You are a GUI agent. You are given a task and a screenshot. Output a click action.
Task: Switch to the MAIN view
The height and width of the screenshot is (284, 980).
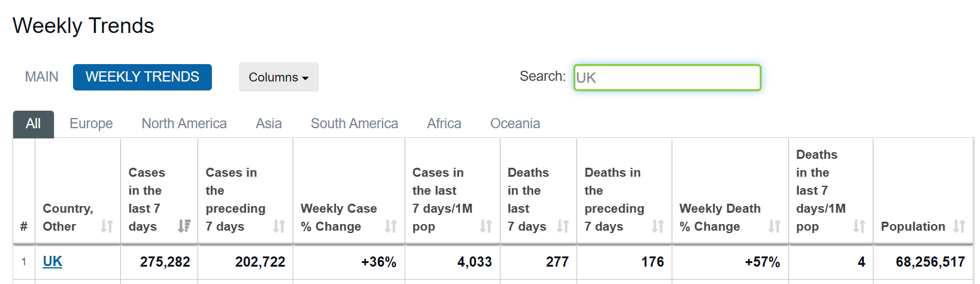(42, 77)
